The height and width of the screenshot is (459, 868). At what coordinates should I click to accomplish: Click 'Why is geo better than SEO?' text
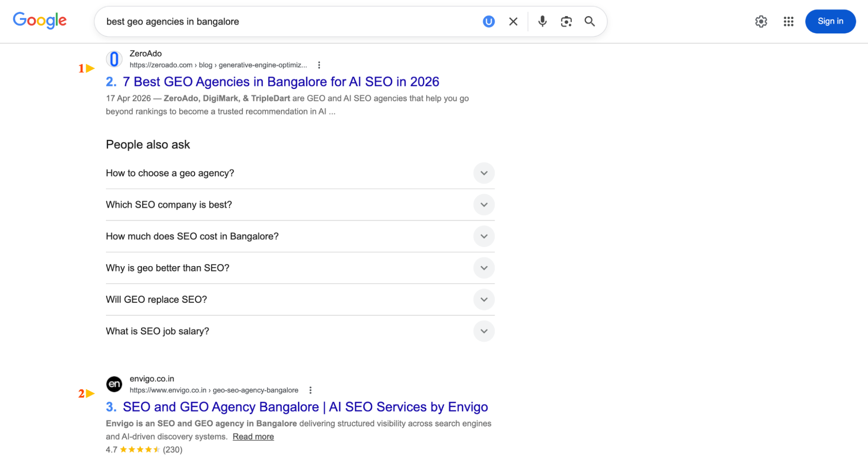coord(168,268)
